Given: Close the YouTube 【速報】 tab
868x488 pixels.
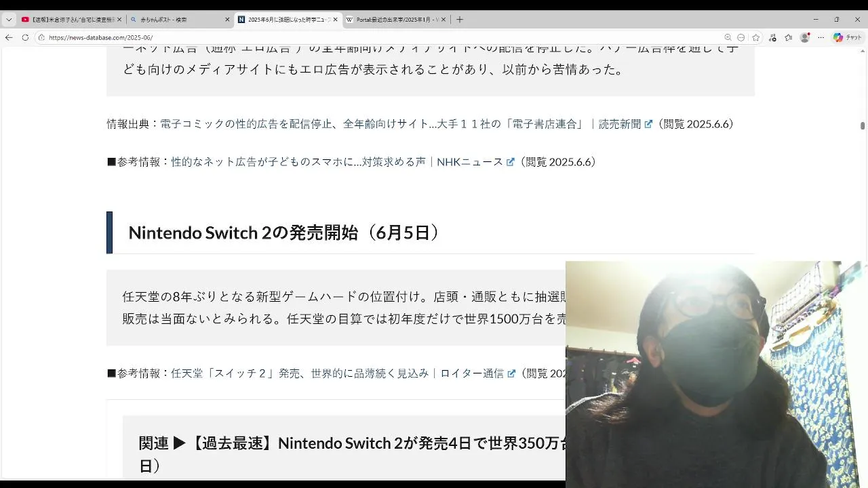Looking at the screenshot, I should click(x=120, y=20).
